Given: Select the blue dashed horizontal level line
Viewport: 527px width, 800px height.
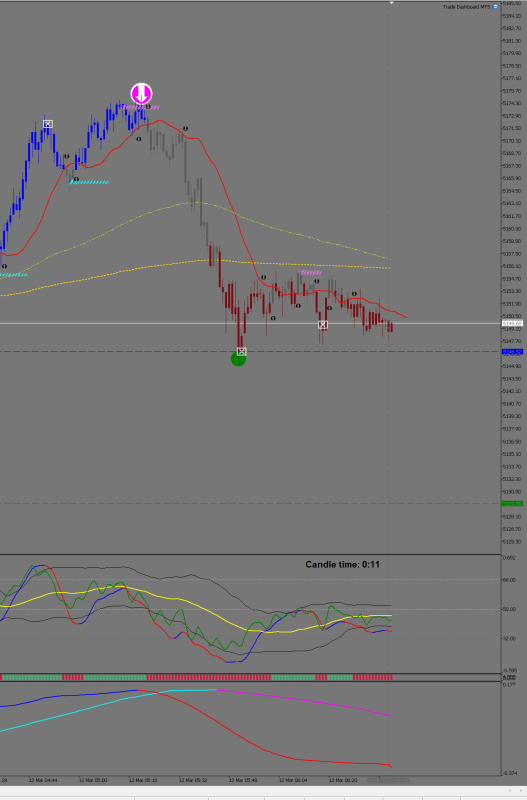Looking at the screenshot, I should coord(250,352).
